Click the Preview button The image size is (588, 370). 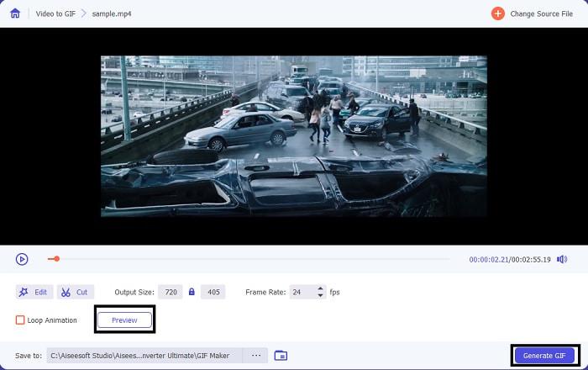click(124, 320)
